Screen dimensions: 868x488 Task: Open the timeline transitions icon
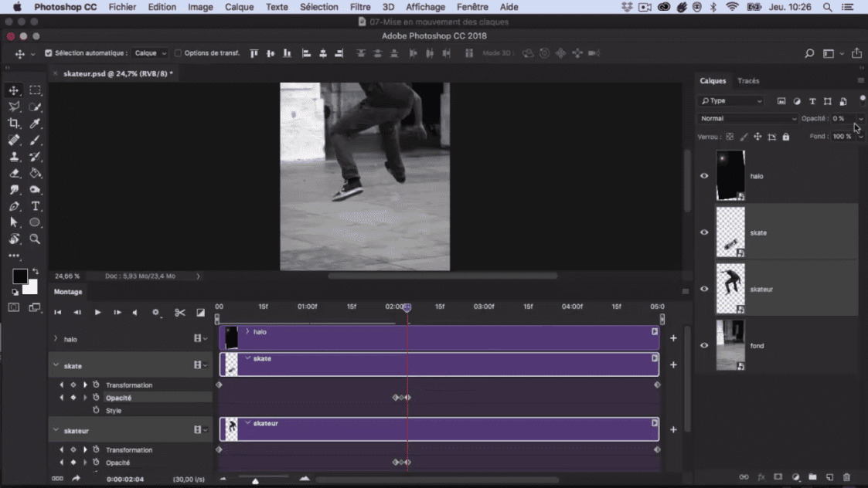[x=199, y=312]
